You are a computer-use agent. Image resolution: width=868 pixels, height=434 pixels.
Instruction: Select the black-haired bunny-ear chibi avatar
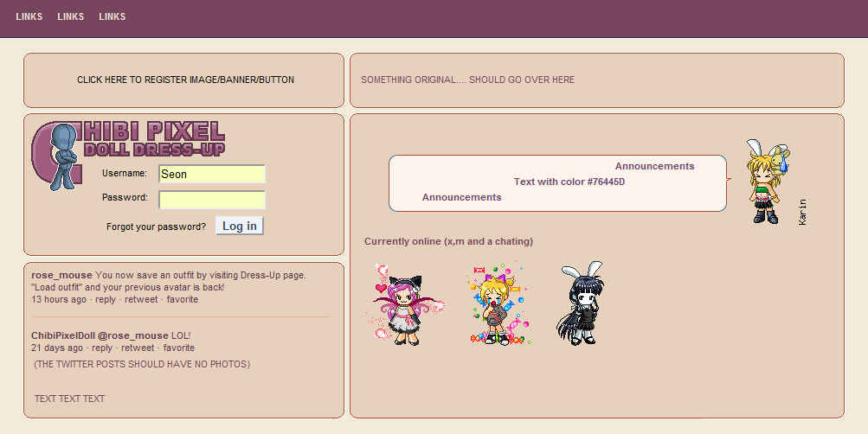coord(580,303)
